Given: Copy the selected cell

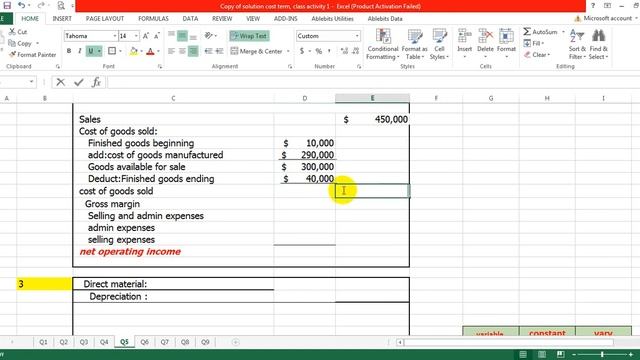Looking at the screenshot, I should 20,43.
